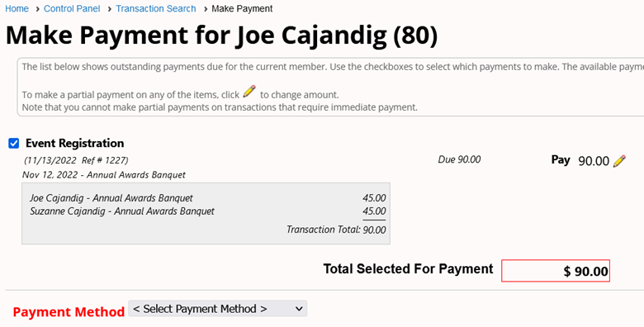Uncheck the Event Registration checkbox
Screen dimensions: 644x327
coord(14,144)
